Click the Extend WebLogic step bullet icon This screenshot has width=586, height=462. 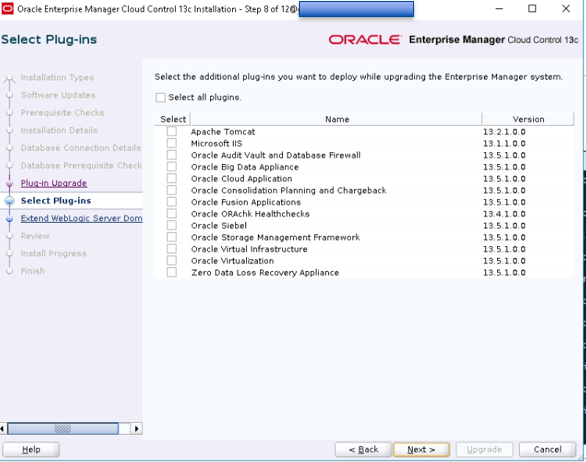(10, 219)
